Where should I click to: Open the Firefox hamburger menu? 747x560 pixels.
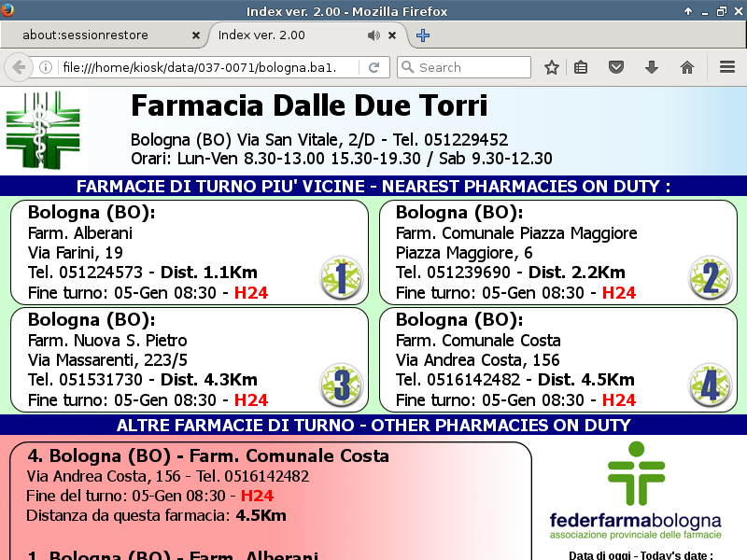[727, 67]
